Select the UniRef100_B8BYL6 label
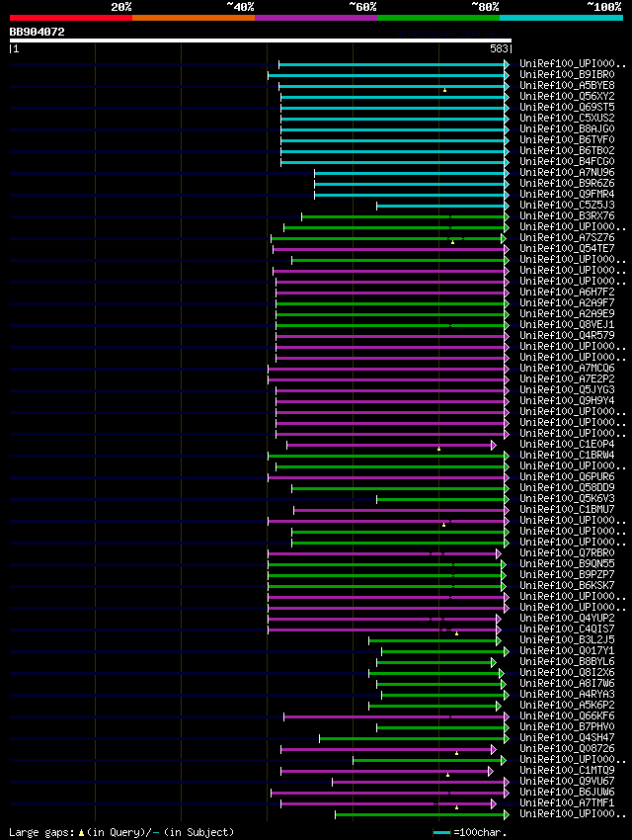Viewport: 632px width, 840px height. (567, 661)
